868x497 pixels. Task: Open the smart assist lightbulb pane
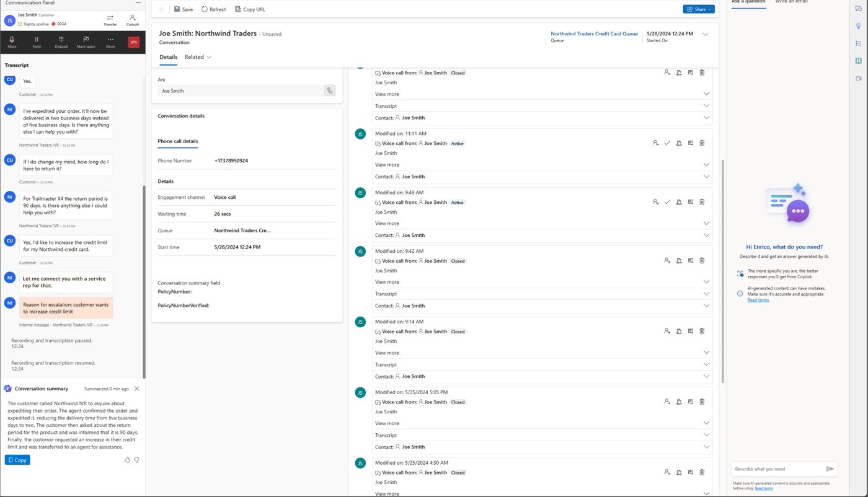[858, 26]
